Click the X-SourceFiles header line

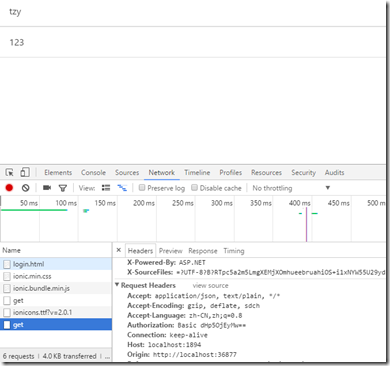(x=256, y=272)
